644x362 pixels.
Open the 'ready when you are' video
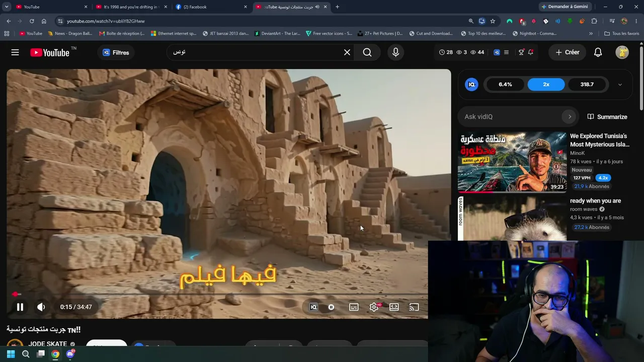pos(595,201)
